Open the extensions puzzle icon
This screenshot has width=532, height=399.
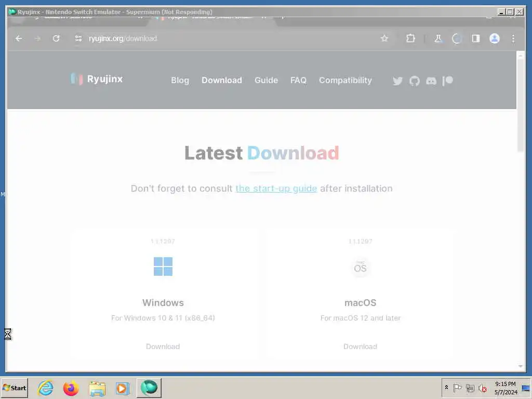410,38
